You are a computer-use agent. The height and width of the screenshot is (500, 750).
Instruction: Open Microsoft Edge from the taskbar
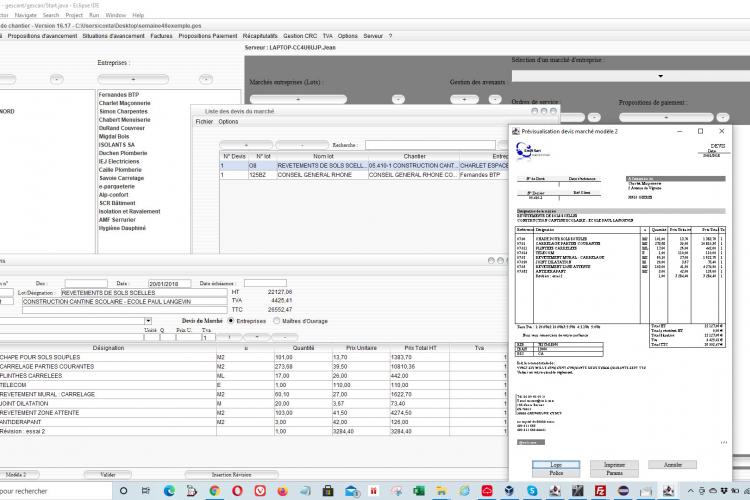(x=169, y=490)
